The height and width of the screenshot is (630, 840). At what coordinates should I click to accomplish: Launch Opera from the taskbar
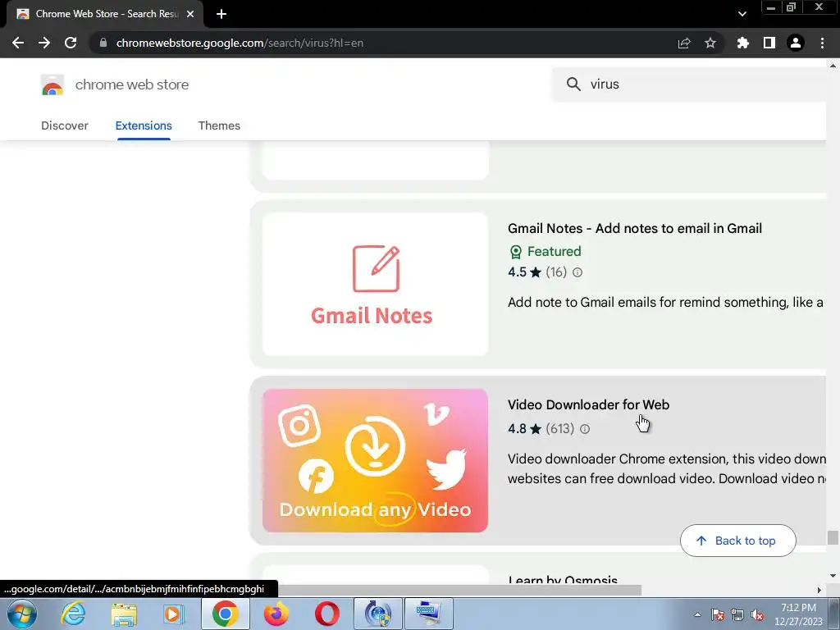pos(326,614)
